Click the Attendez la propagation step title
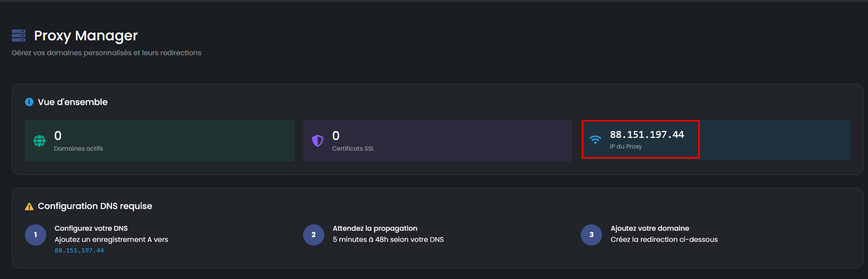Viewport: 868px width, 279px height. (x=375, y=229)
